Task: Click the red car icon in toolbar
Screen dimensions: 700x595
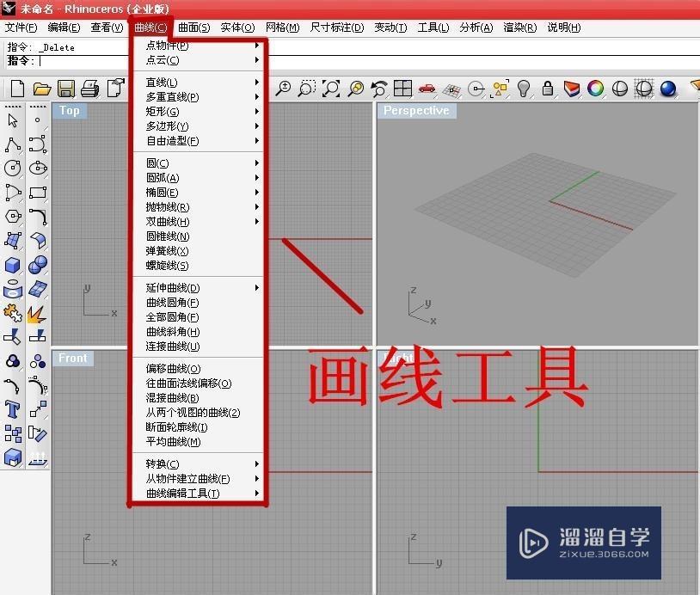Action: coord(427,89)
